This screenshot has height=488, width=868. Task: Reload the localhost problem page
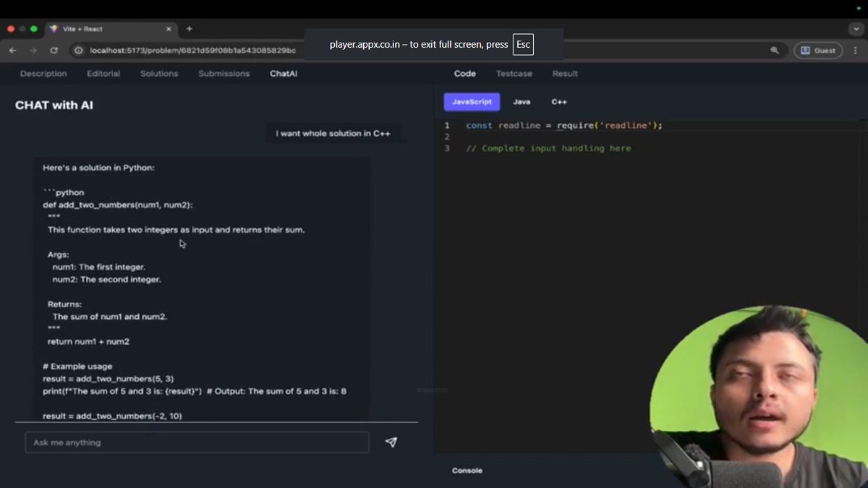tap(54, 51)
